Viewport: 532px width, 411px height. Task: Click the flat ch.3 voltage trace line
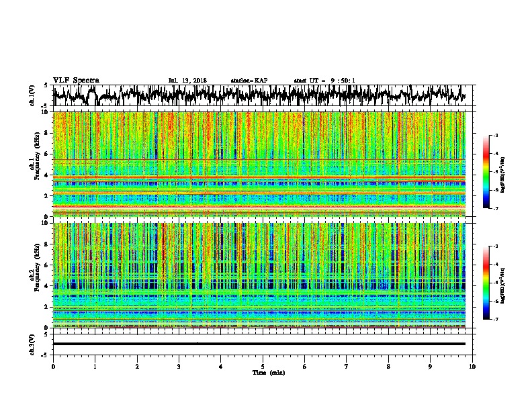[x=259, y=344]
